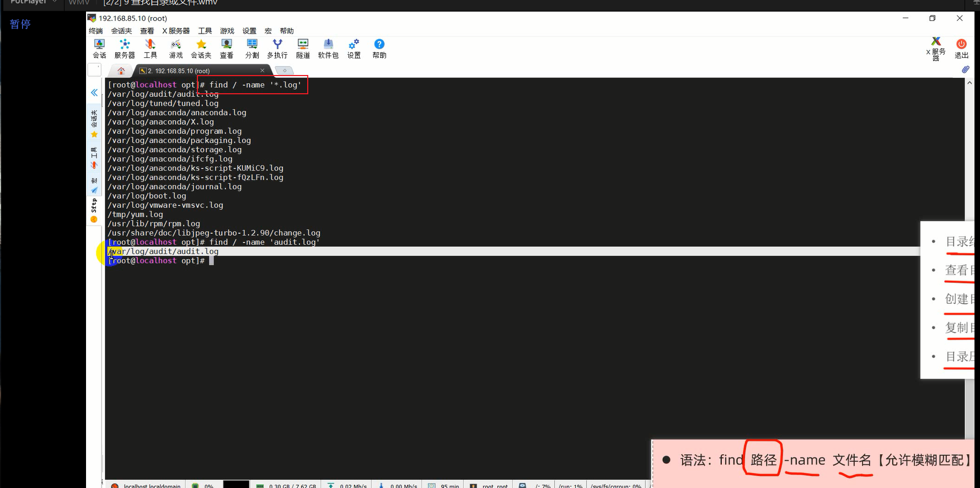Click root root user status entry
Image resolution: width=980 pixels, height=488 pixels.
[489, 486]
